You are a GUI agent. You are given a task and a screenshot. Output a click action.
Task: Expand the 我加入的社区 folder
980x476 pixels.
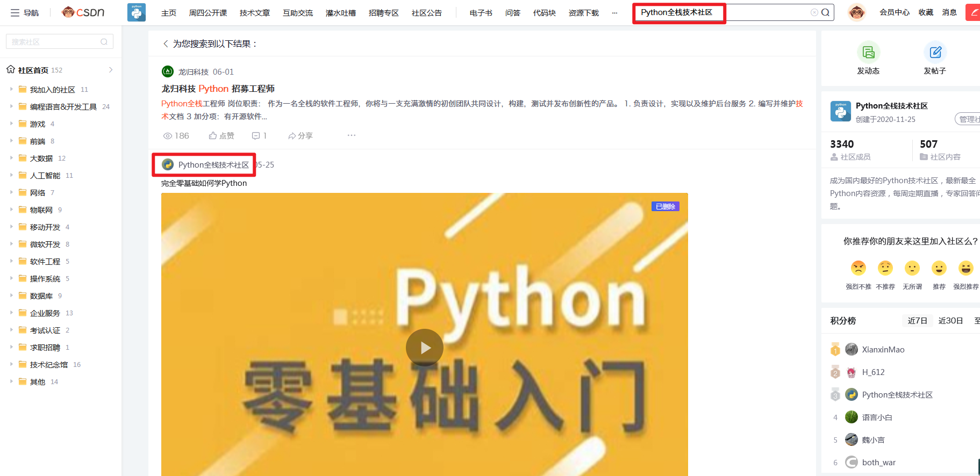(x=11, y=89)
